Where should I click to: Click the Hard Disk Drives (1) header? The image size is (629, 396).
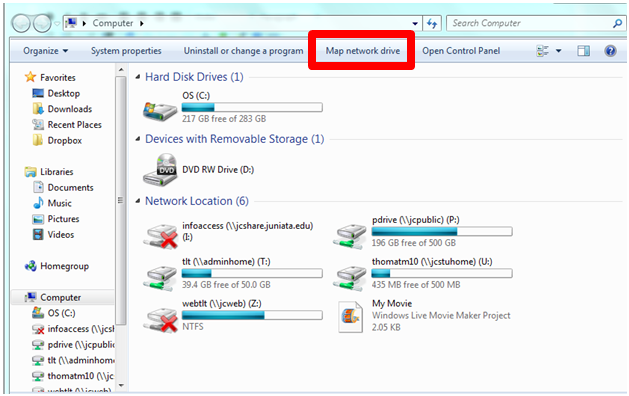click(x=194, y=77)
